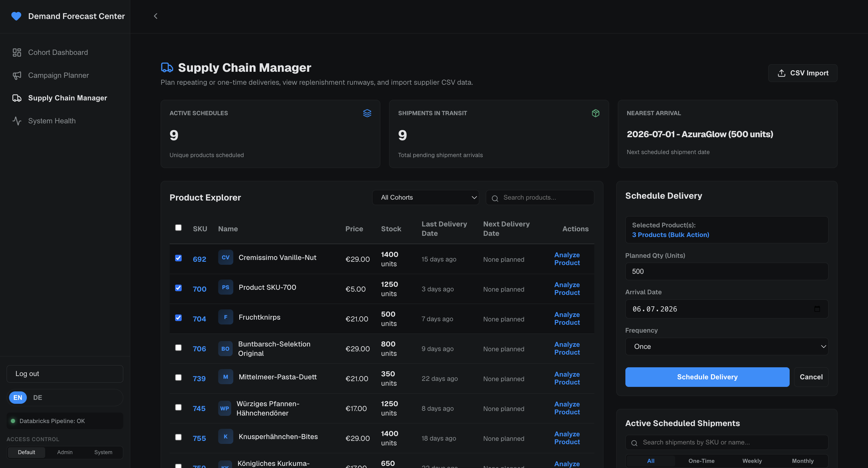Toggle the select-all checkbox in table header

click(x=178, y=228)
